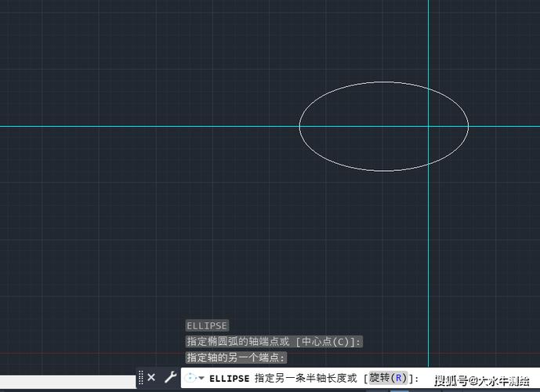Image resolution: width=540 pixels, height=392 pixels.
Task: Click the ellipse command icon in command line
Action: (190, 378)
